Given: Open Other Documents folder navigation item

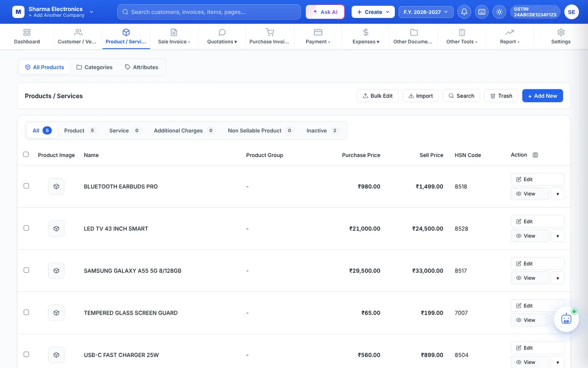Looking at the screenshot, I should [x=413, y=36].
